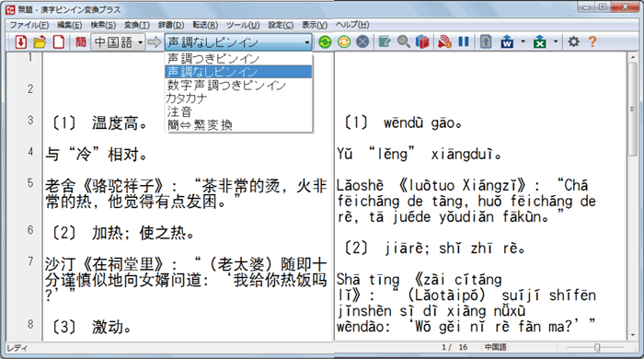The height and width of the screenshot is (359, 644).
Task: Expand the Word export dropdown arrow
Action: 523,41
